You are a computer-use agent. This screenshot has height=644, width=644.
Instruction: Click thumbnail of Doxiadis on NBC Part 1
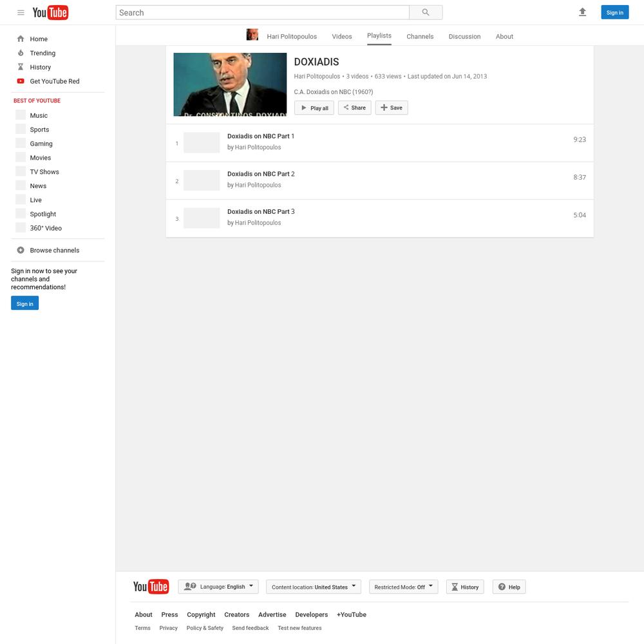(201, 142)
